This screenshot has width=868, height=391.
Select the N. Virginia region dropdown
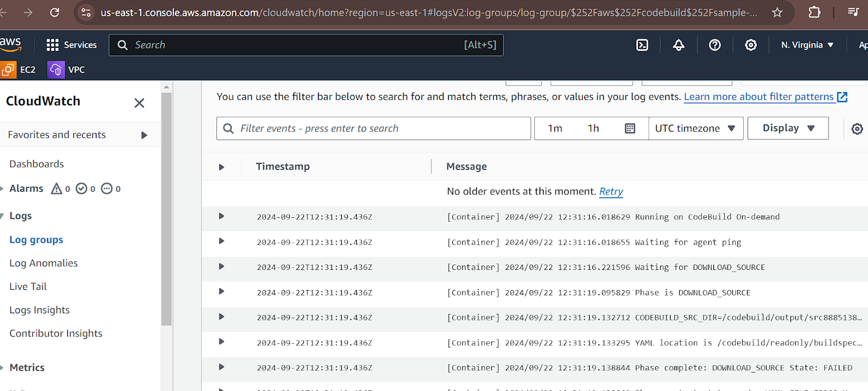point(807,45)
